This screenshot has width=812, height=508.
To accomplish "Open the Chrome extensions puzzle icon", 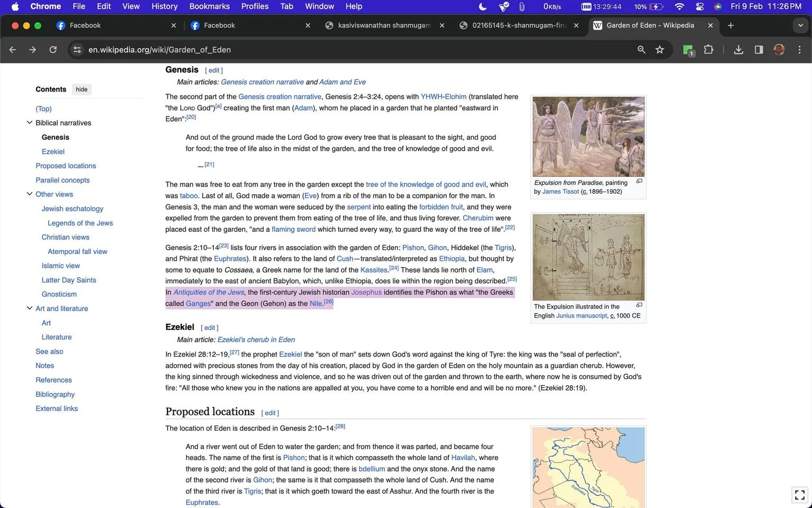I will tap(708, 50).
